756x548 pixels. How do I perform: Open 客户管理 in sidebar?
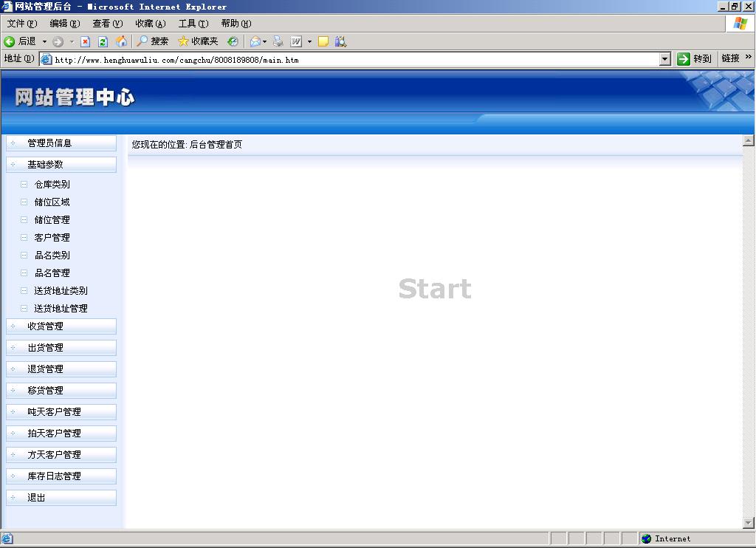pyautogui.click(x=52, y=238)
